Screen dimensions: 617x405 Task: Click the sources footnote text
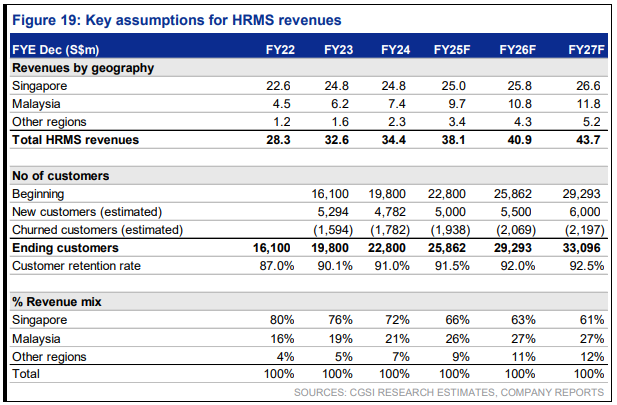[x=453, y=391]
